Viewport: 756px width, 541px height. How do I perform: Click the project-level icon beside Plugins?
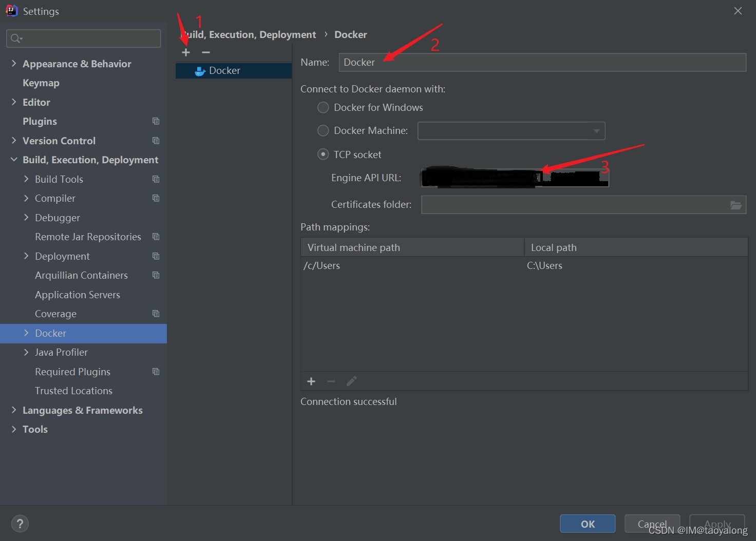(x=156, y=121)
